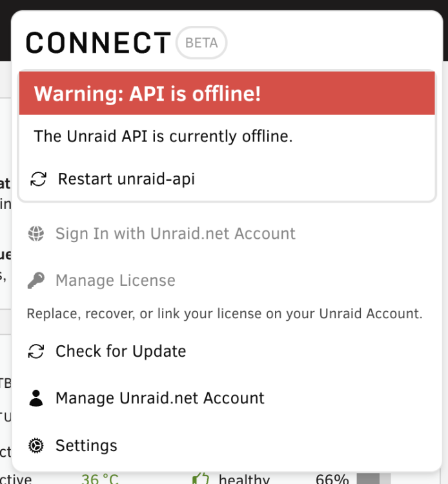This screenshot has width=448, height=484.
Task: Click the CONNECT logo title
Action: [x=98, y=43]
